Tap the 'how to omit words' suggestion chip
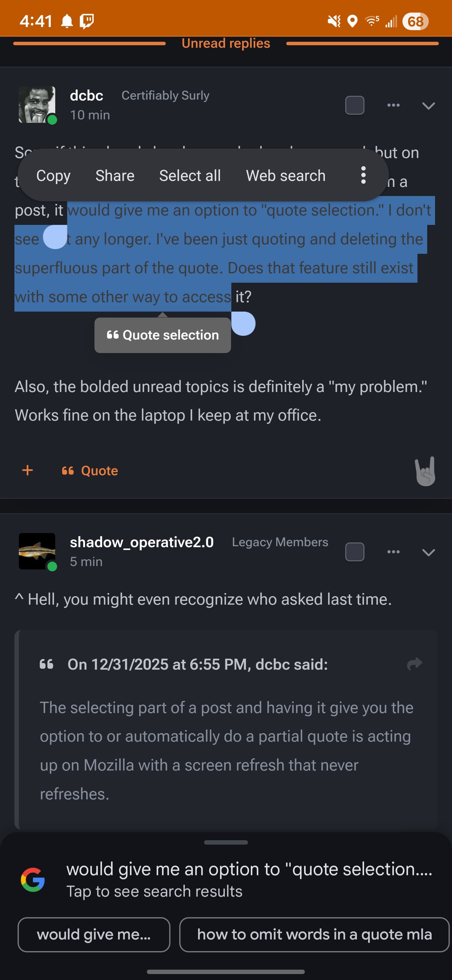452x980 pixels. [x=314, y=934]
